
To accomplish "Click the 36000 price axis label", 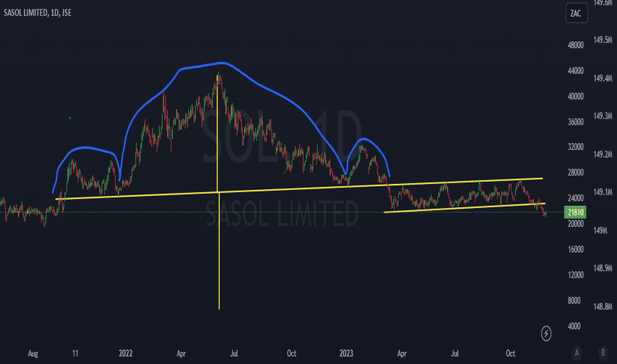I will click(576, 122).
